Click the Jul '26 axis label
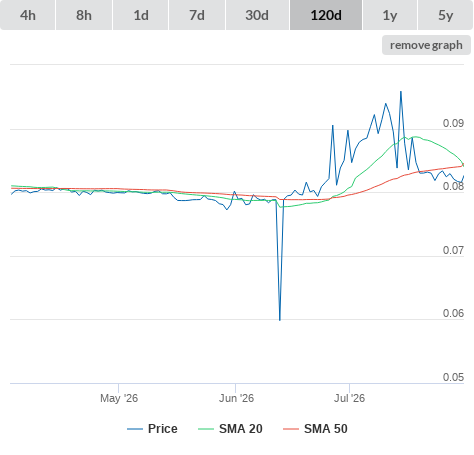The width and height of the screenshot is (474, 455). 349,398
